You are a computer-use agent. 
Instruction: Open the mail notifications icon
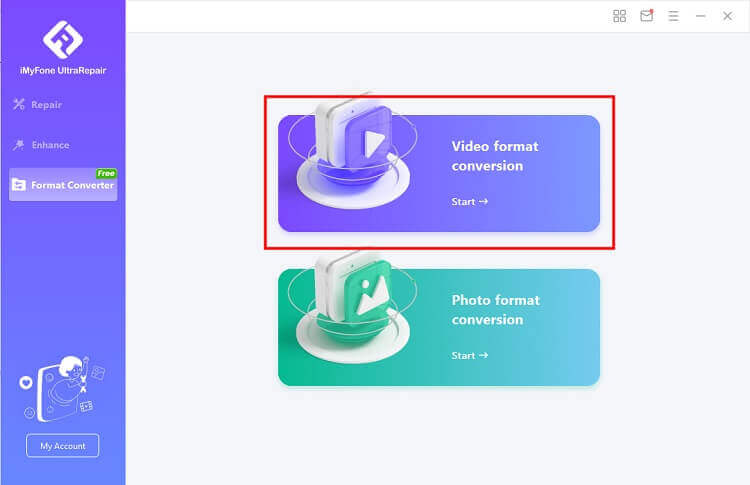(x=646, y=16)
